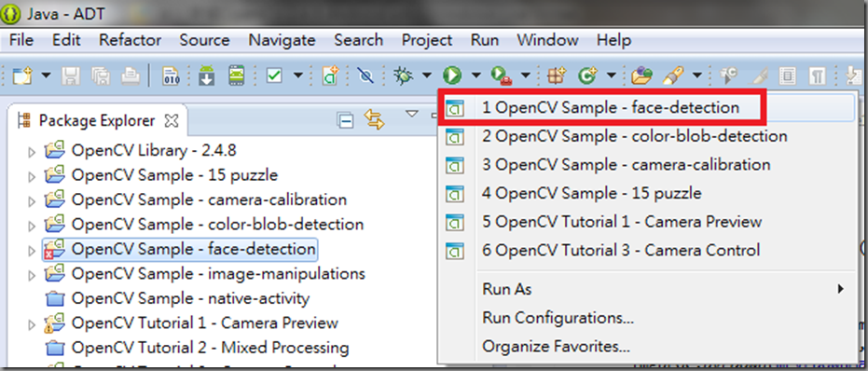Screen dimensions: 868x371
Task: Open the Run menu
Action: click(485, 40)
